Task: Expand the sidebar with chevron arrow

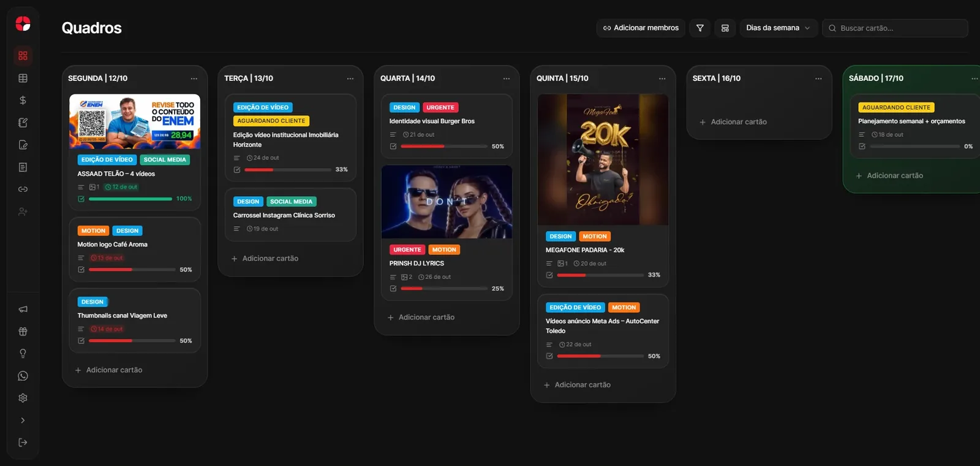Action: (23, 420)
